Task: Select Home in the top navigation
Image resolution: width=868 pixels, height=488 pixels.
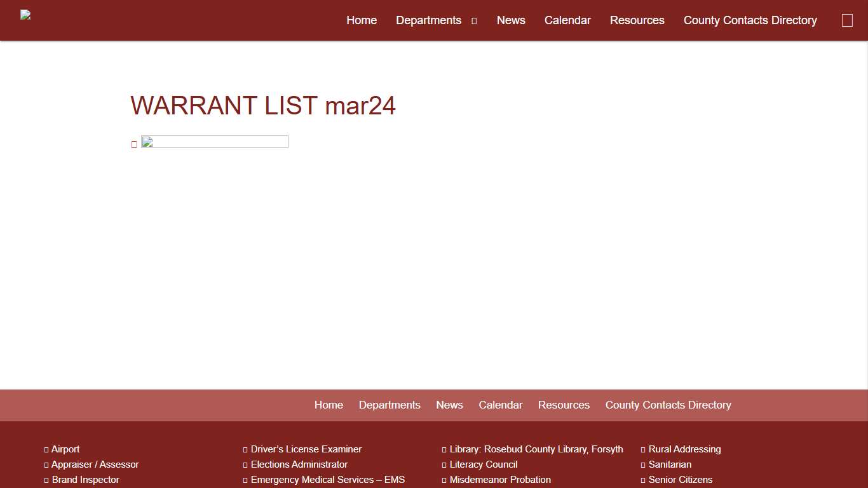Action: tap(361, 20)
